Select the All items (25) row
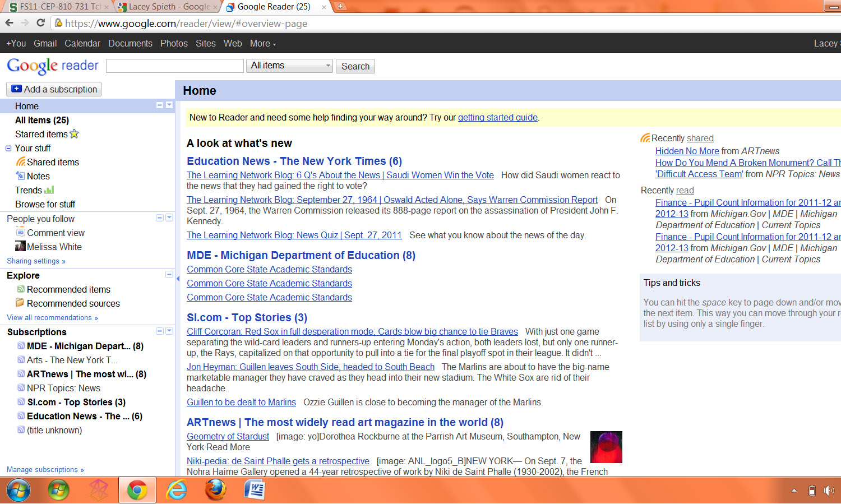The image size is (841, 504). (x=42, y=120)
